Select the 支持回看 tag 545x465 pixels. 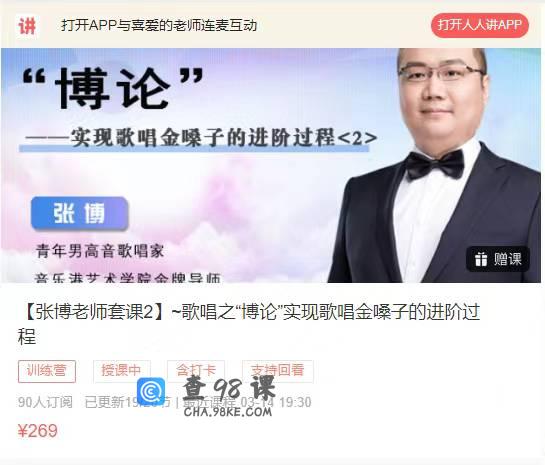point(278,371)
